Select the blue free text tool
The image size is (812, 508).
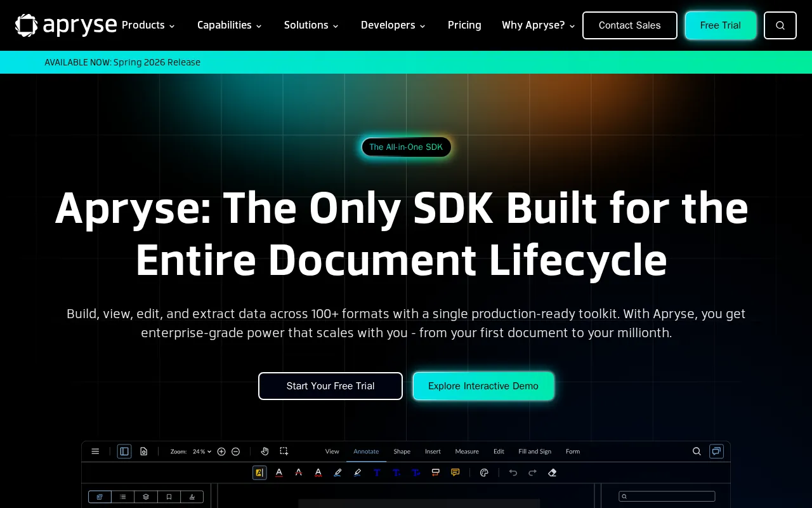[377, 472]
